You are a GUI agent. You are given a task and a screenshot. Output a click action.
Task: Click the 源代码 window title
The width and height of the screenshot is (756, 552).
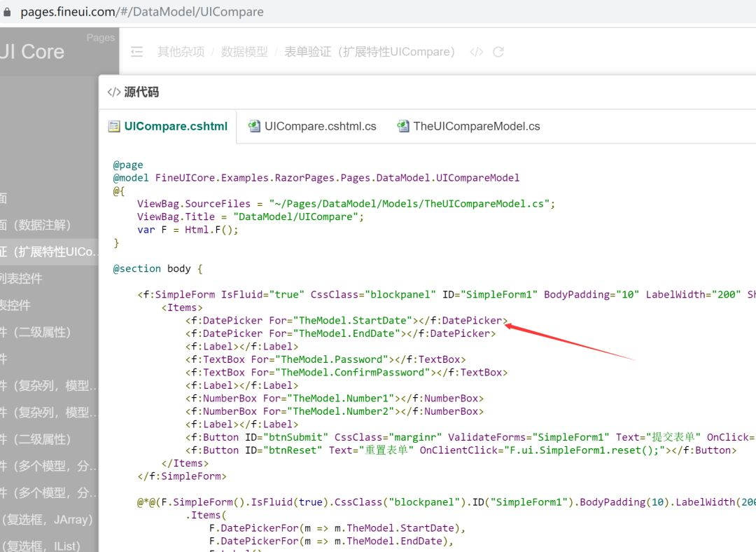click(141, 92)
